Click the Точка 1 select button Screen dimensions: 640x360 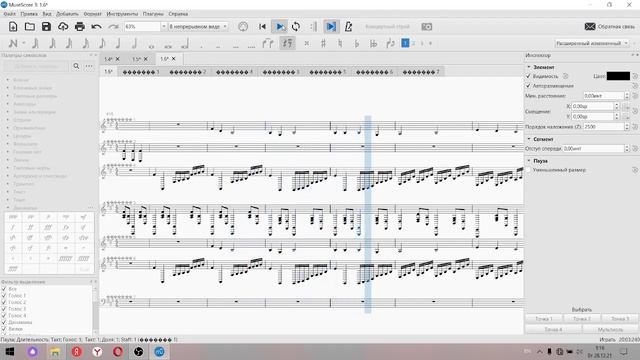[x=544, y=318]
